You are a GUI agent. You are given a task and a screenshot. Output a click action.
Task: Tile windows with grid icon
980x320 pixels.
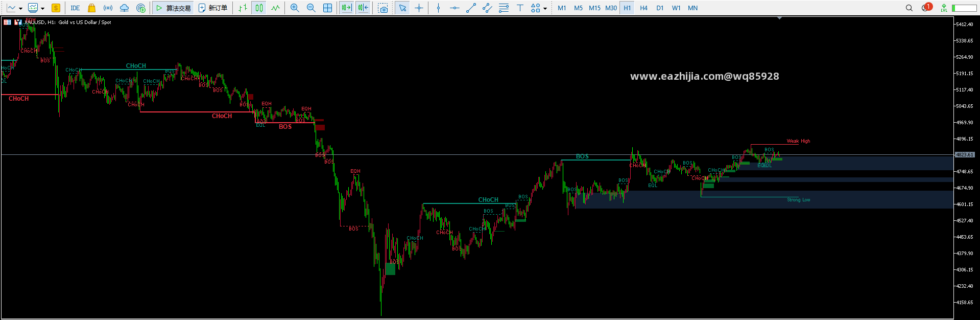[x=328, y=8]
